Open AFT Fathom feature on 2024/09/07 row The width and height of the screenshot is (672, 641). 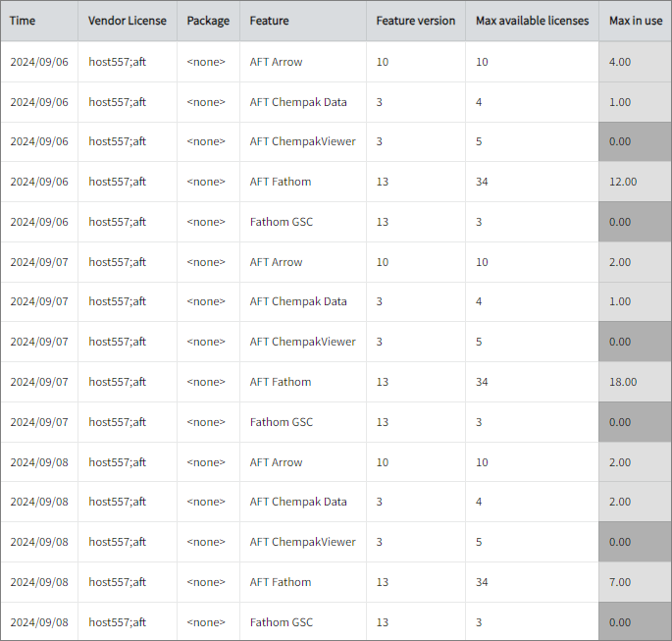tap(280, 382)
